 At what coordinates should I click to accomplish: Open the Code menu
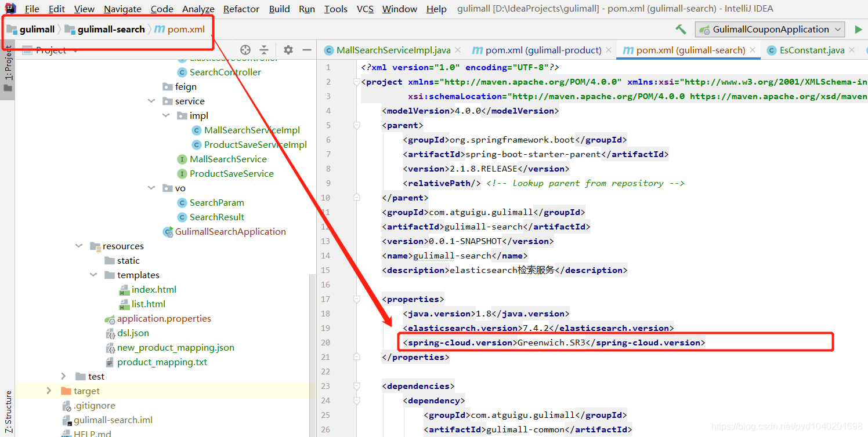(162, 9)
